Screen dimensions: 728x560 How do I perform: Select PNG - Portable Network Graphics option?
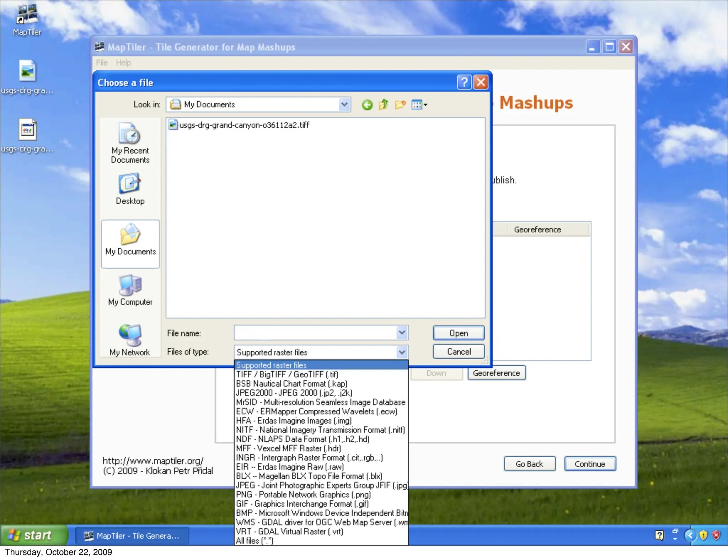click(x=303, y=495)
